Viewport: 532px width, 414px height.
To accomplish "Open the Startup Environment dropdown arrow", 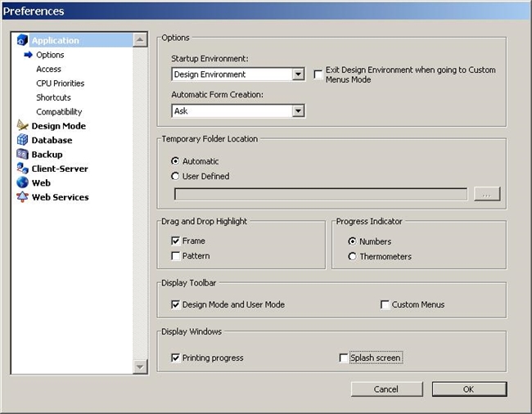I will [298, 74].
